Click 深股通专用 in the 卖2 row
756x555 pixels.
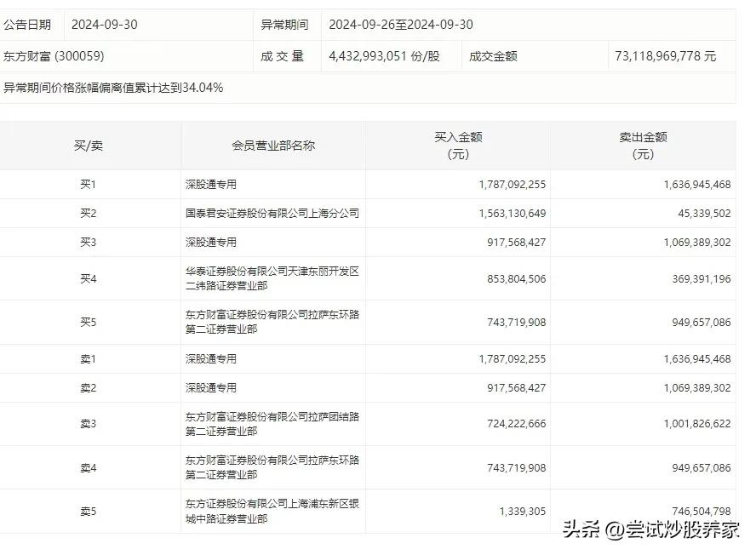[211, 387]
